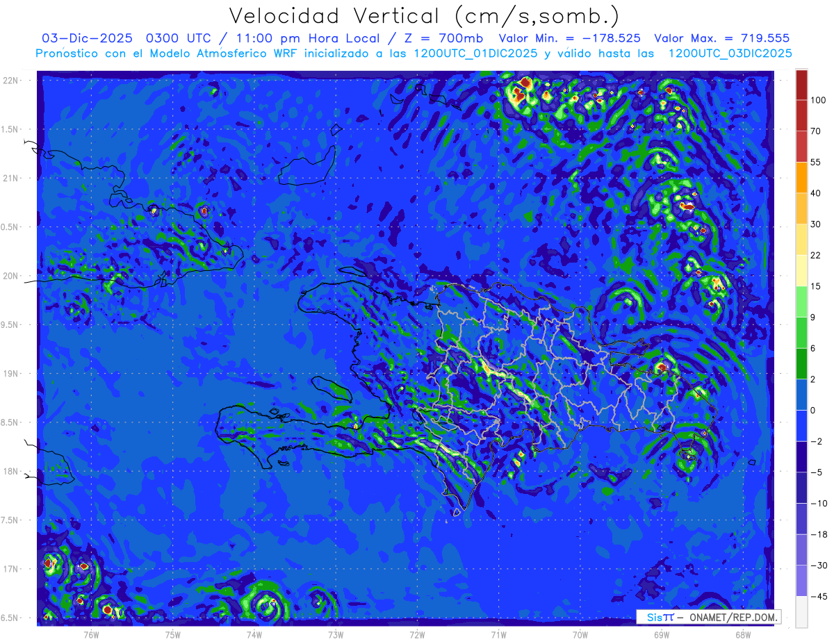The width and height of the screenshot is (834, 644).
Task: Select the "1.5N" latitude tick label
Action: [10, 129]
